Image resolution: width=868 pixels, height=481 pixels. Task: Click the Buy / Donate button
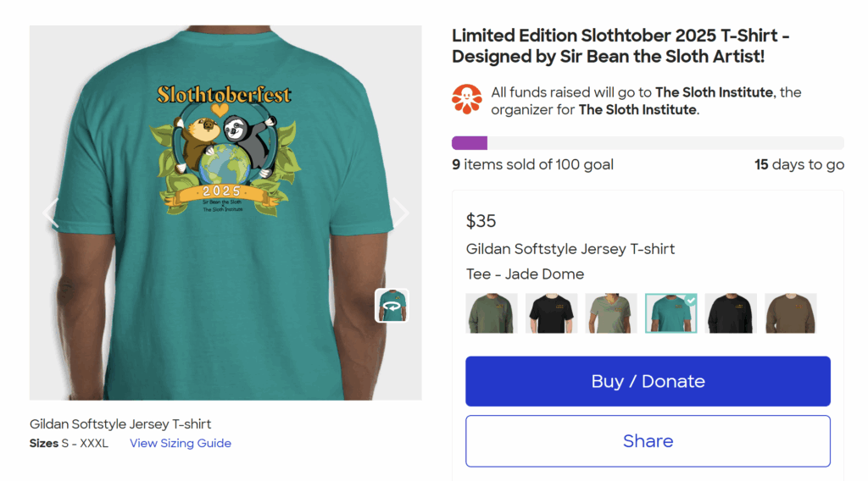click(x=648, y=381)
